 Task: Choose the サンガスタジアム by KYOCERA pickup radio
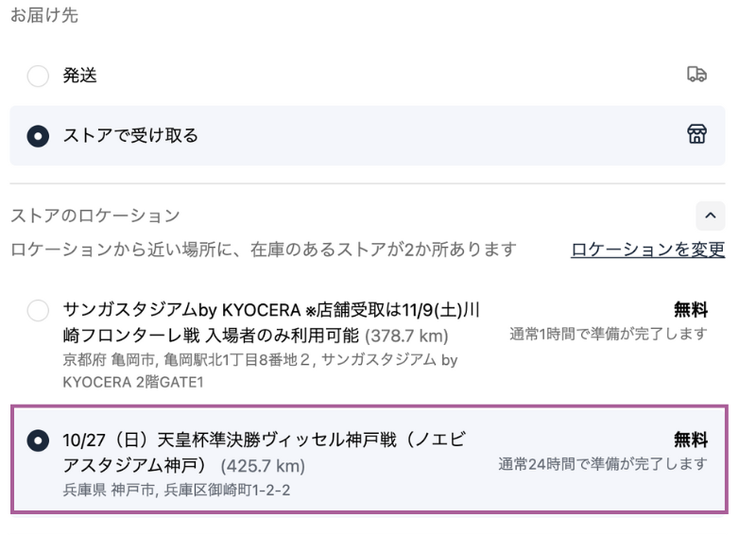tap(38, 310)
